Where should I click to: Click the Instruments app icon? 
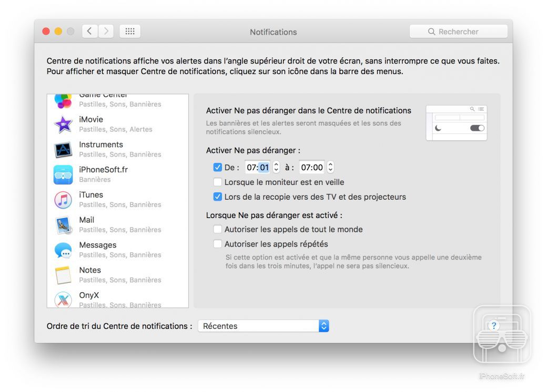tap(63, 149)
